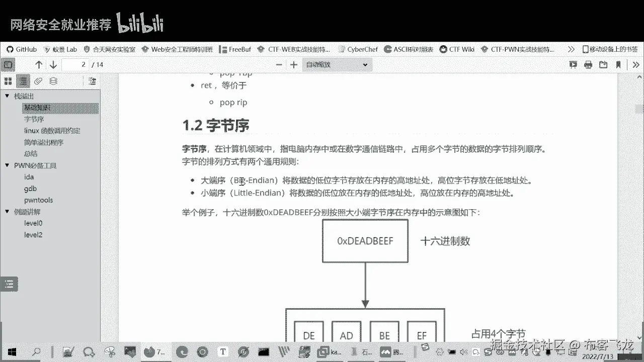This screenshot has height=362, width=644.
Task: Collapse the PWN必备工具 outline section
Action: [7, 165]
